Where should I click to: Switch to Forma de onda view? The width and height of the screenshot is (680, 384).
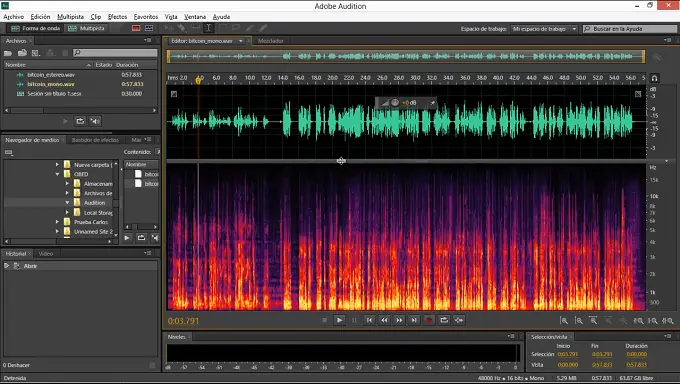tap(36, 28)
